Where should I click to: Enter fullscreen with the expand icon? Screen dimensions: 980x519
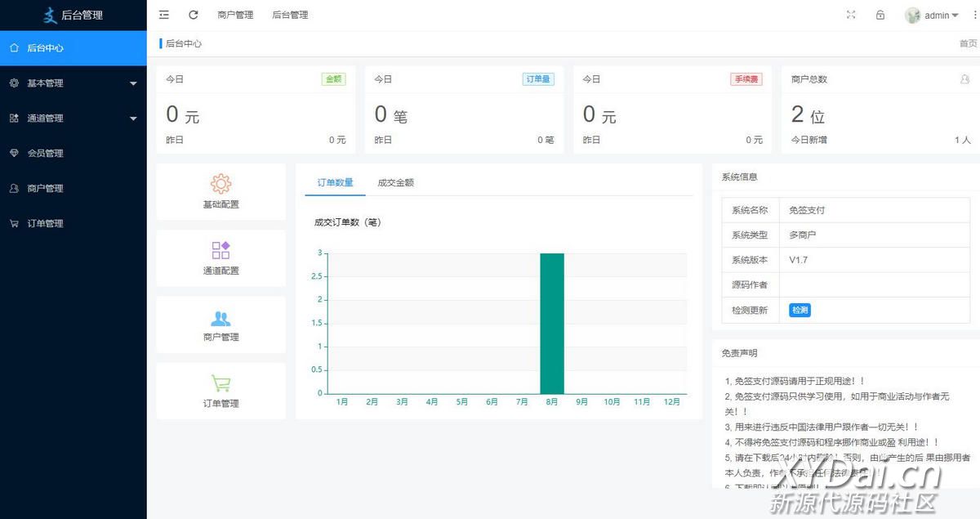point(851,15)
